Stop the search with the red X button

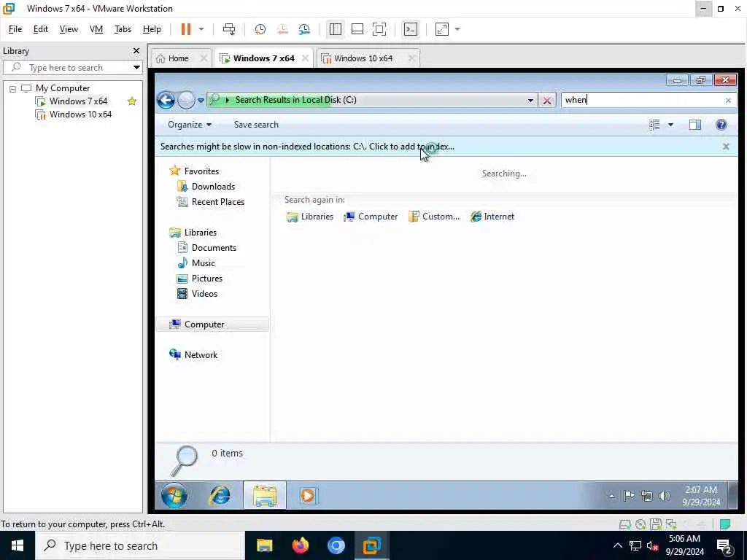point(547,101)
